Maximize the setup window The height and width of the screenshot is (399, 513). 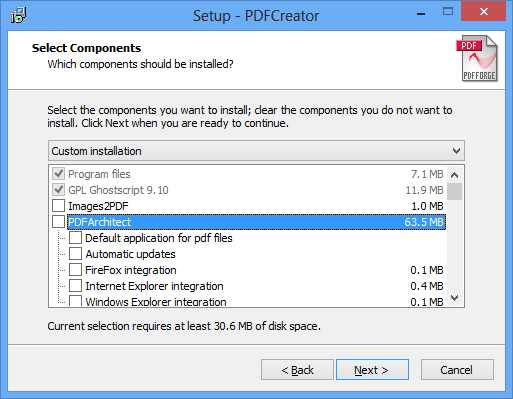[448, 12]
